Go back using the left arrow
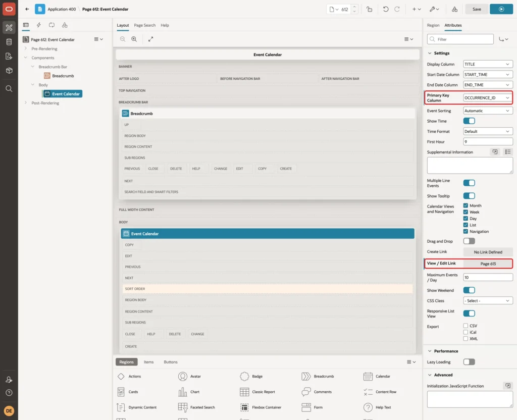The width and height of the screenshot is (517, 420). (27, 9)
